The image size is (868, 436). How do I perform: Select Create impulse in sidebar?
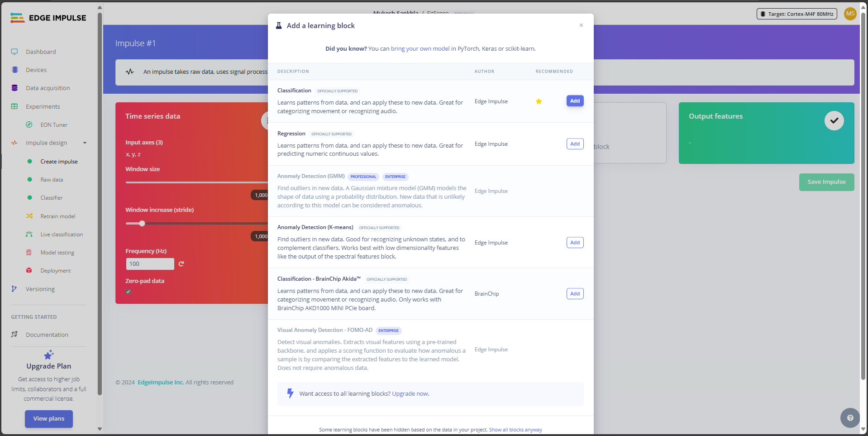[59, 162]
